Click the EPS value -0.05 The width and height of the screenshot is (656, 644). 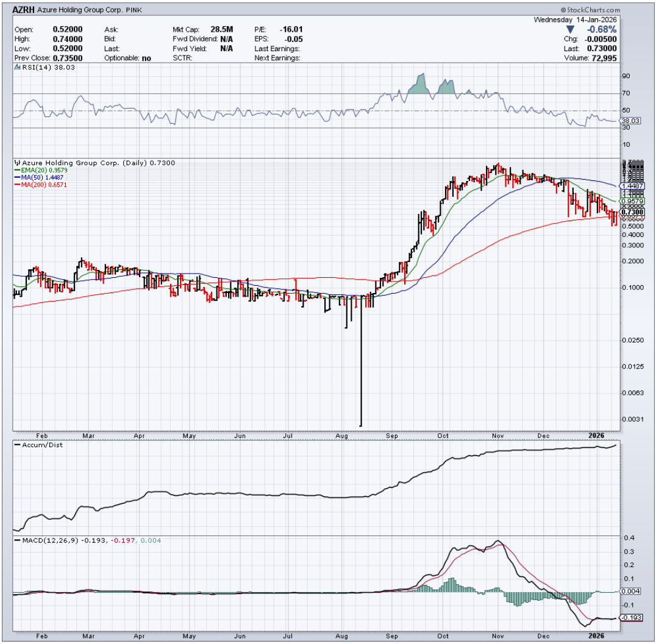pyautogui.click(x=294, y=39)
